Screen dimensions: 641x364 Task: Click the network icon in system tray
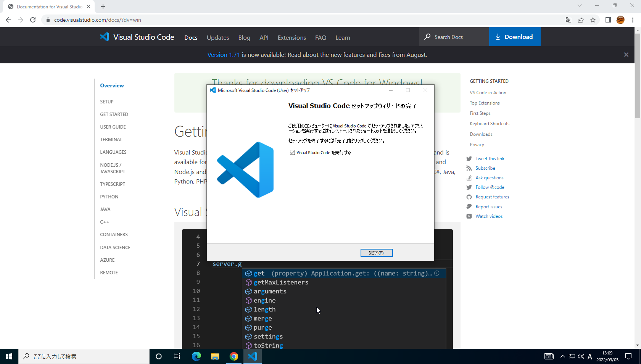point(572,356)
